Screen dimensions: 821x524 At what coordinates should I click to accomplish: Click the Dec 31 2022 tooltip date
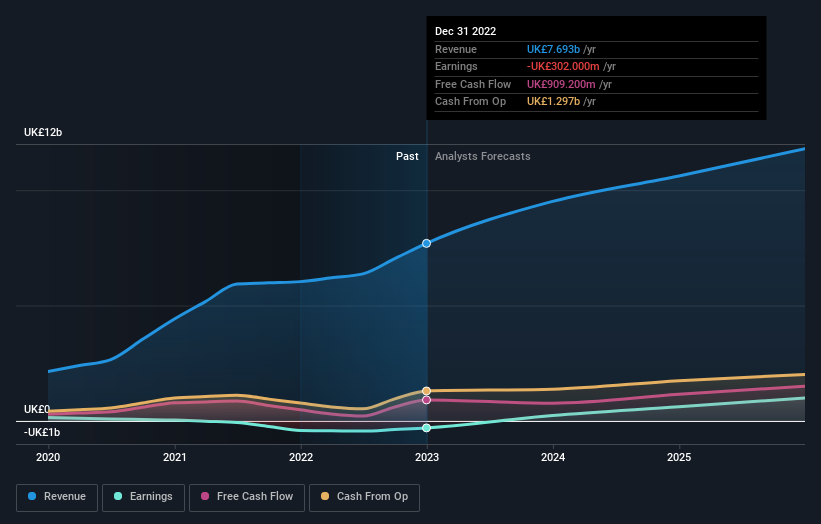point(465,31)
